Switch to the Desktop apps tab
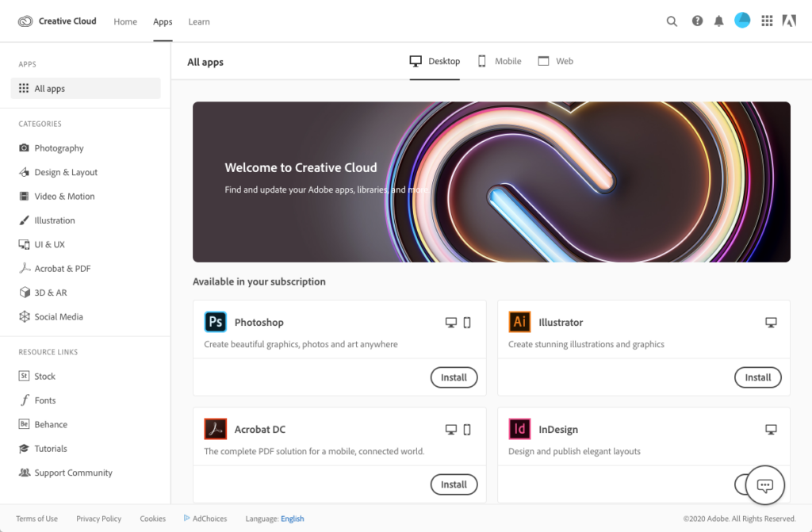 (435, 61)
